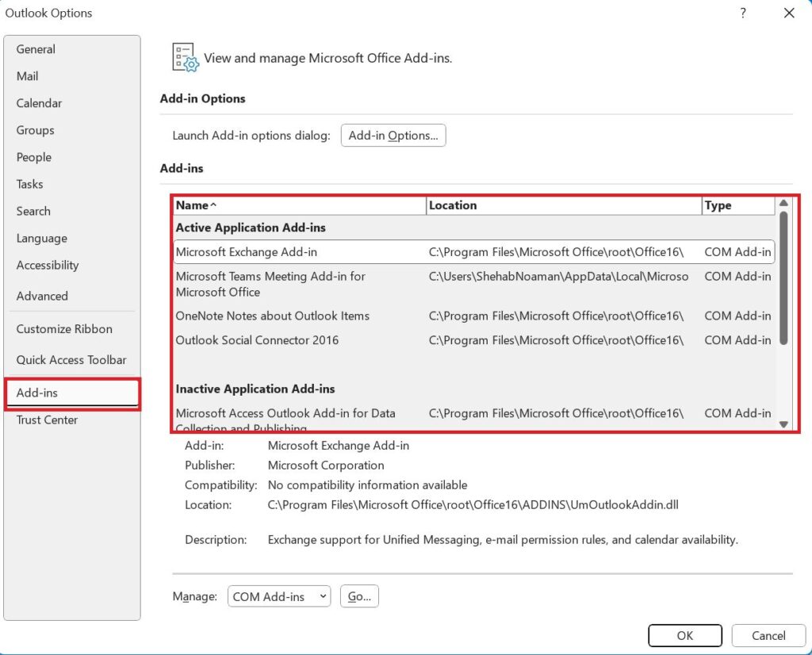
Task: Open the Quick Access Toolbar category
Action: (x=71, y=360)
